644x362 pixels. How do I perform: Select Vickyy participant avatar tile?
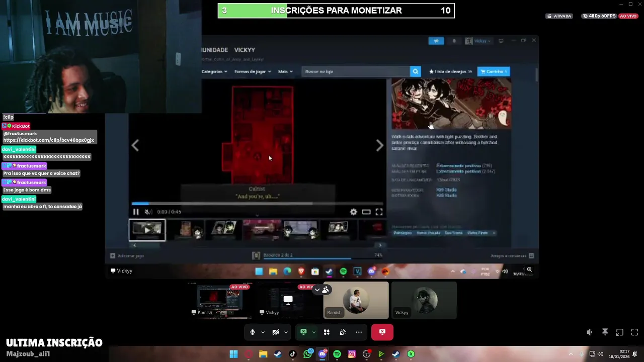pos(424,300)
